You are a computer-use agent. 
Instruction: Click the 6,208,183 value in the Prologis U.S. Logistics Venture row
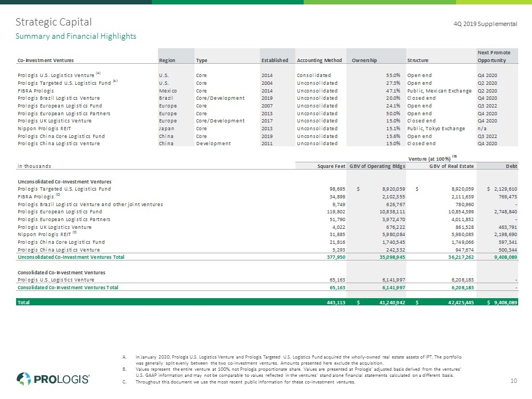tap(462, 280)
